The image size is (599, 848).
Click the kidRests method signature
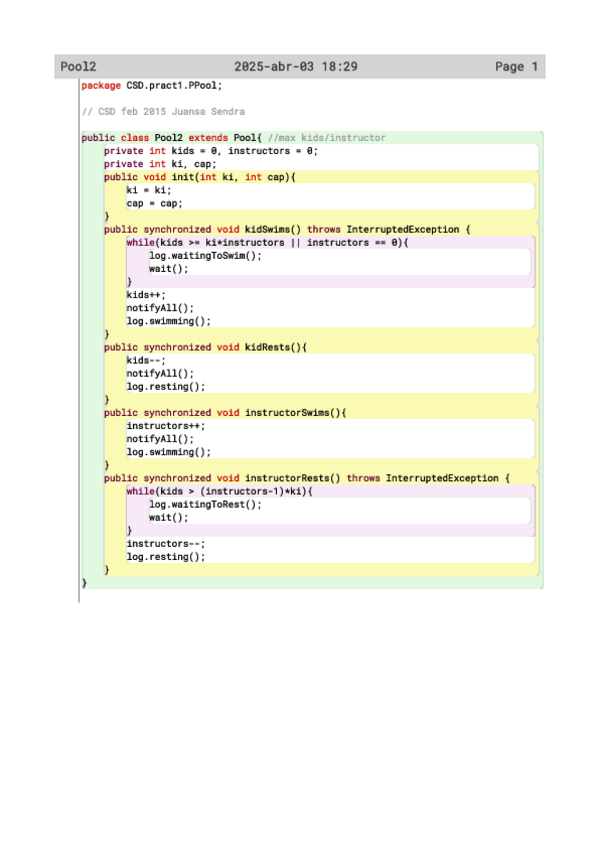coord(205,347)
